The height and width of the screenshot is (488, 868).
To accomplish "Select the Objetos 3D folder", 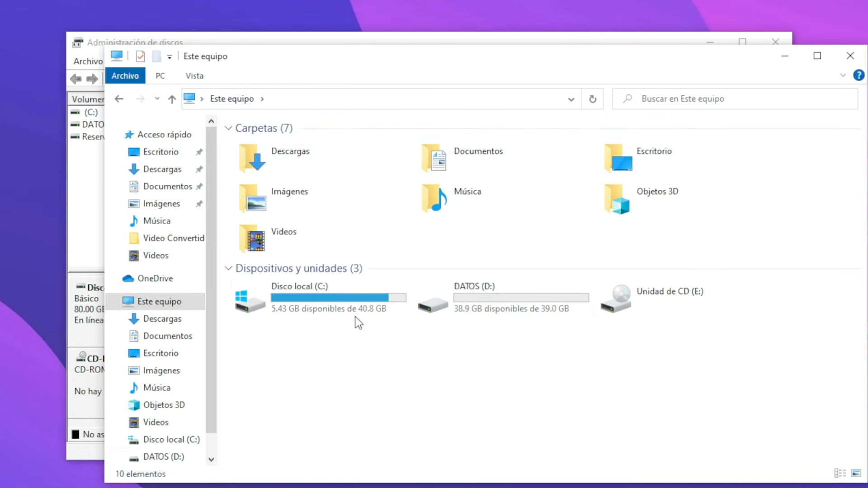I will [x=658, y=192].
